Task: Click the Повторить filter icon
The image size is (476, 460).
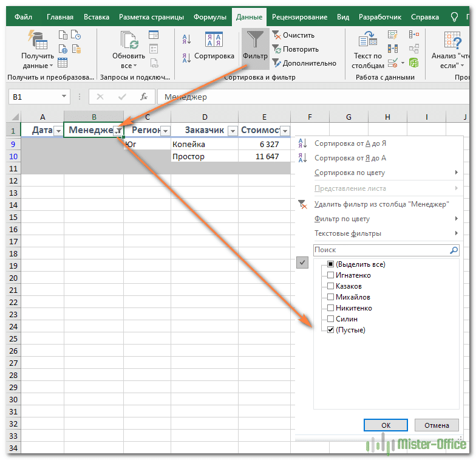Action: tap(276, 49)
